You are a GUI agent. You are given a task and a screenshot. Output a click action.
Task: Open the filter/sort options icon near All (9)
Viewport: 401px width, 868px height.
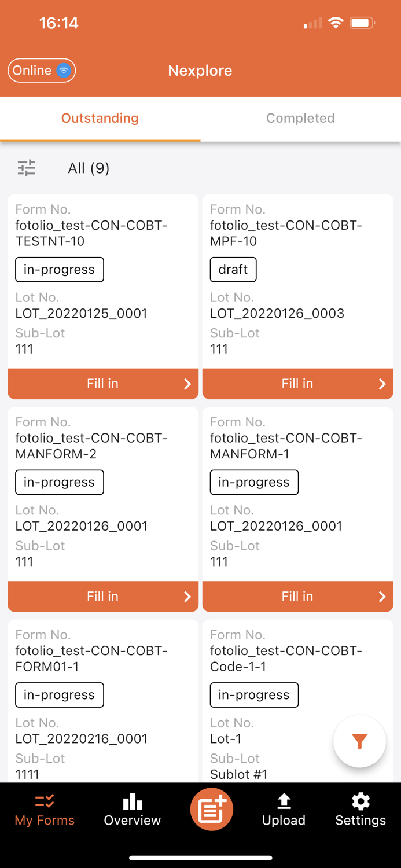tap(26, 168)
